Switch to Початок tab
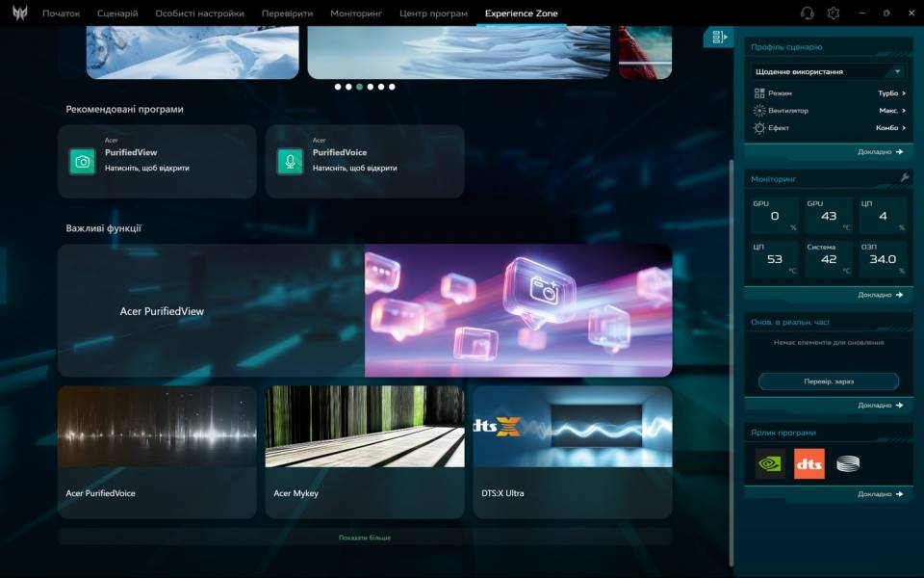The image size is (924, 578). (x=62, y=13)
